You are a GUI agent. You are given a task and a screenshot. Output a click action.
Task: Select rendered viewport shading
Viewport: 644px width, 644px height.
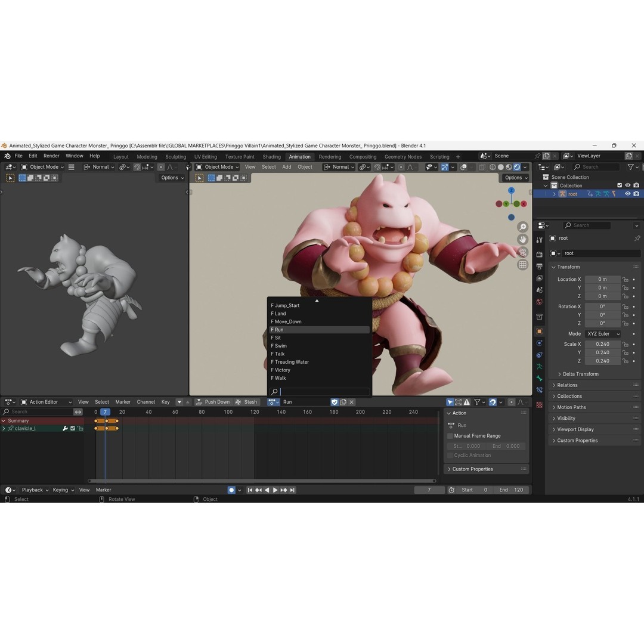pyautogui.click(x=517, y=167)
